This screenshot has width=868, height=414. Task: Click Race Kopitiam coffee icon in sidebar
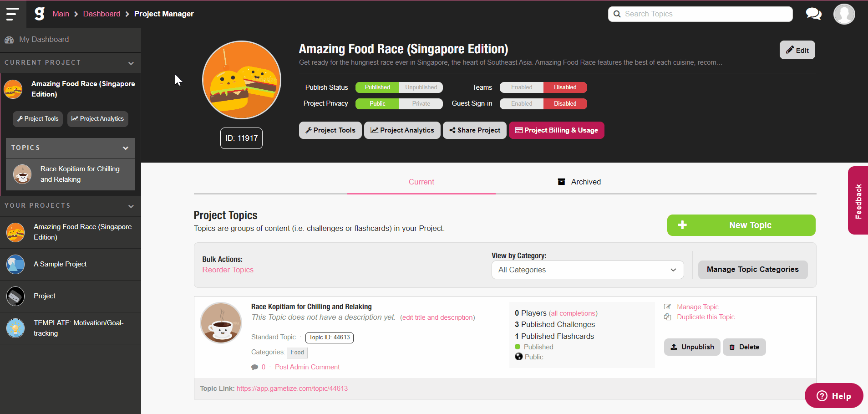(22, 174)
